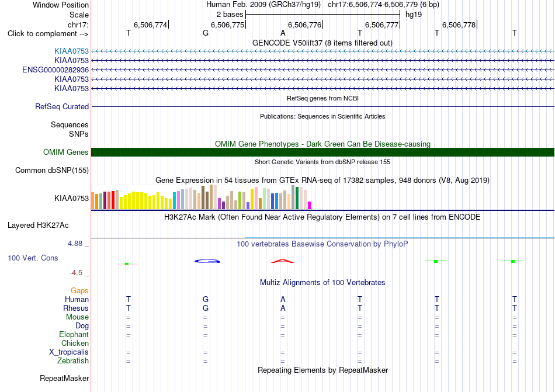
Task: Click the red A conservation logo
Action: pos(282,261)
